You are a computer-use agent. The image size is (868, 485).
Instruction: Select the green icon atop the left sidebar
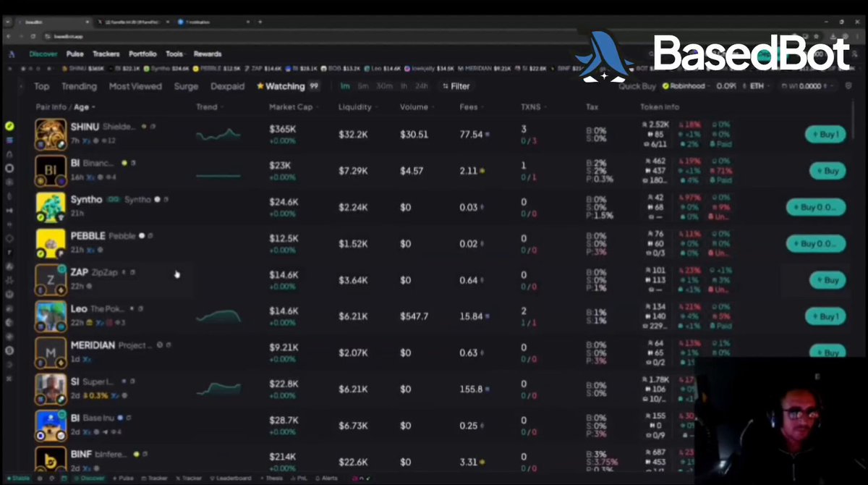[x=9, y=126]
